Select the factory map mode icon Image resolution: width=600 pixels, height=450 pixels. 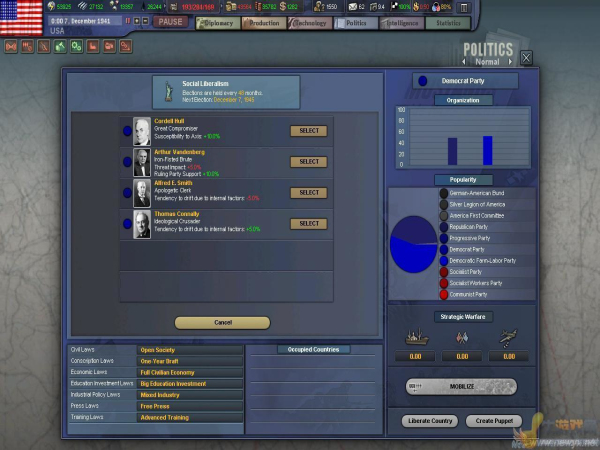pyautogui.click(x=93, y=47)
